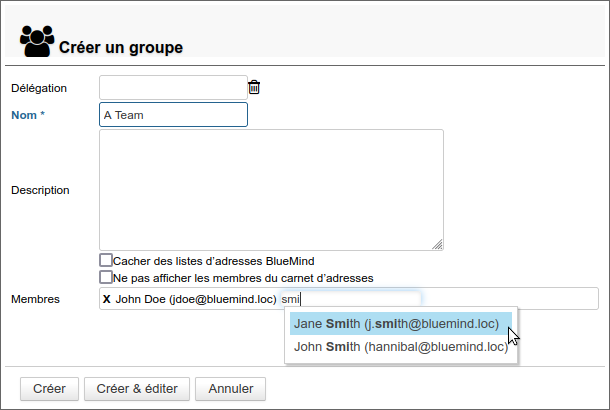Viewport: 610px width, 410px height.
Task: Click inside the Description text area
Action: click(271, 189)
